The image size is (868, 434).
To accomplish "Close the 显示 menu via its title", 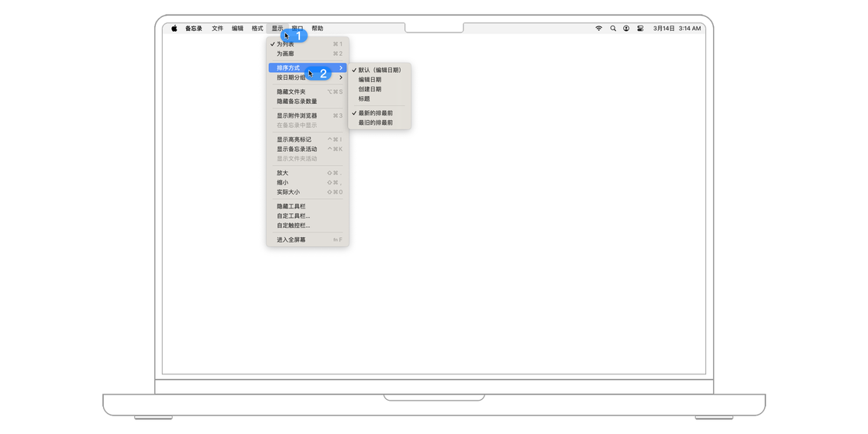I will 277,28.
